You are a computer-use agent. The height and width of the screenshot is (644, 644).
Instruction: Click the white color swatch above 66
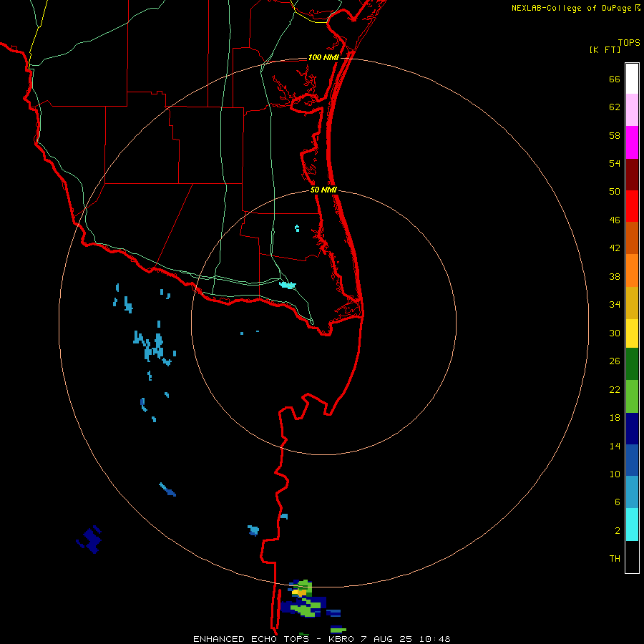tap(632, 79)
